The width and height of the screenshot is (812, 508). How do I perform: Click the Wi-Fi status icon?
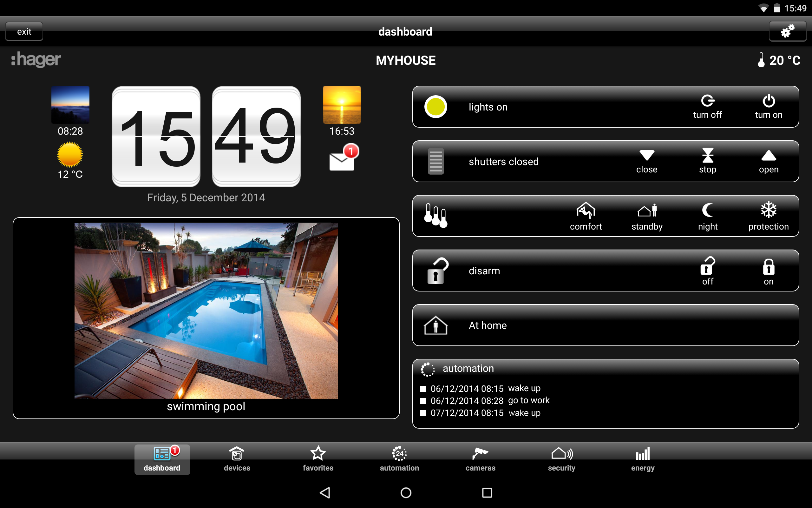(763, 8)
